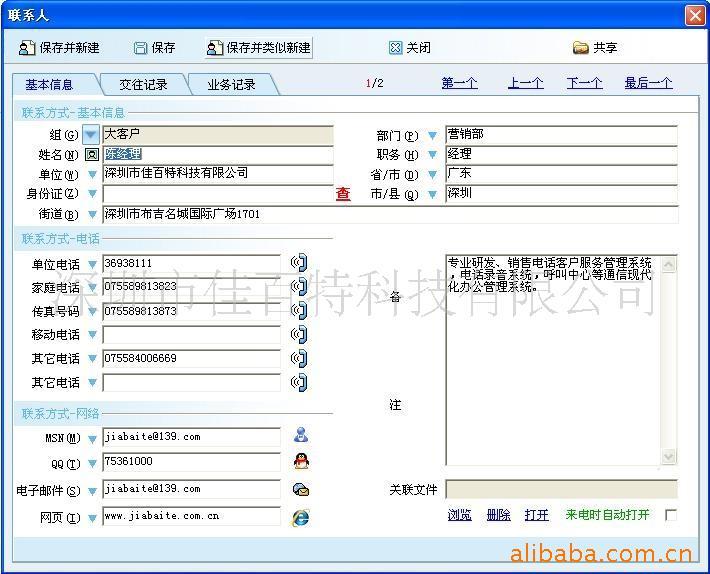Switch to the 业务记录 tab

[x=231, y=84]
